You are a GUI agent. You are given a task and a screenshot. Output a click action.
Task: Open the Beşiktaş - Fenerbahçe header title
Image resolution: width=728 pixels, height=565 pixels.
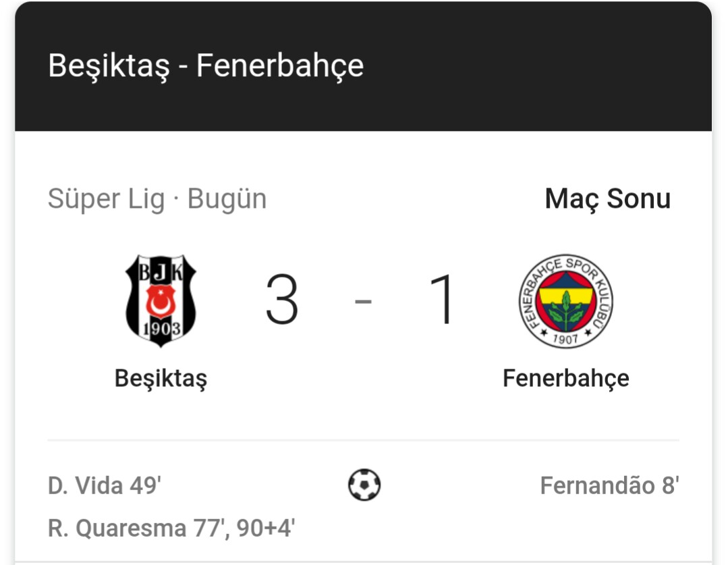[206, 66]
